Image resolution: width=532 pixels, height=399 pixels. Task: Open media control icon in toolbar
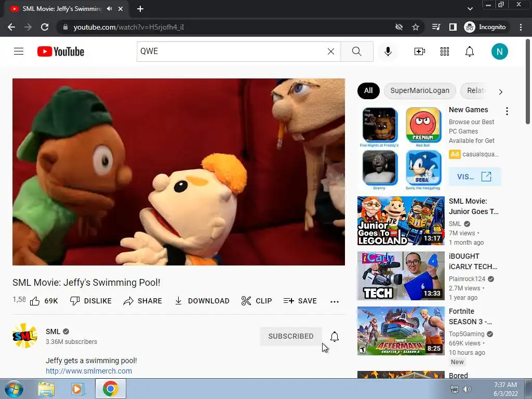click(x=436, y=27)
